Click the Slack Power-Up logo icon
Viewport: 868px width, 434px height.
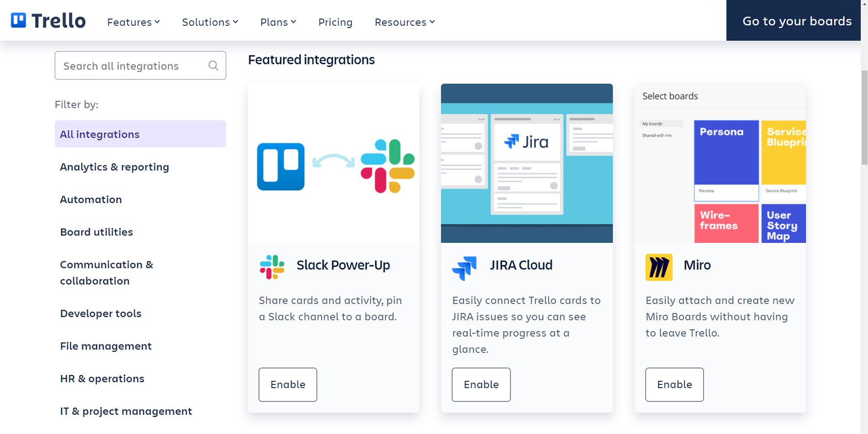272,267
